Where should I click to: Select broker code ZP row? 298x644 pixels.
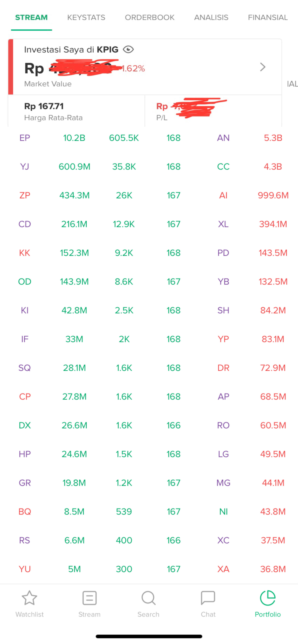coord(25,195)
